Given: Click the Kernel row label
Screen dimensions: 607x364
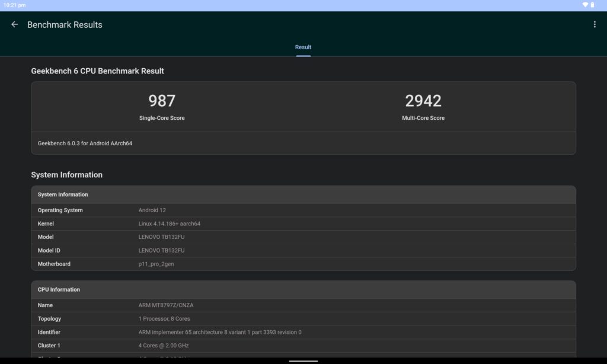Looking at the screenshot, I should click(46, 224).
